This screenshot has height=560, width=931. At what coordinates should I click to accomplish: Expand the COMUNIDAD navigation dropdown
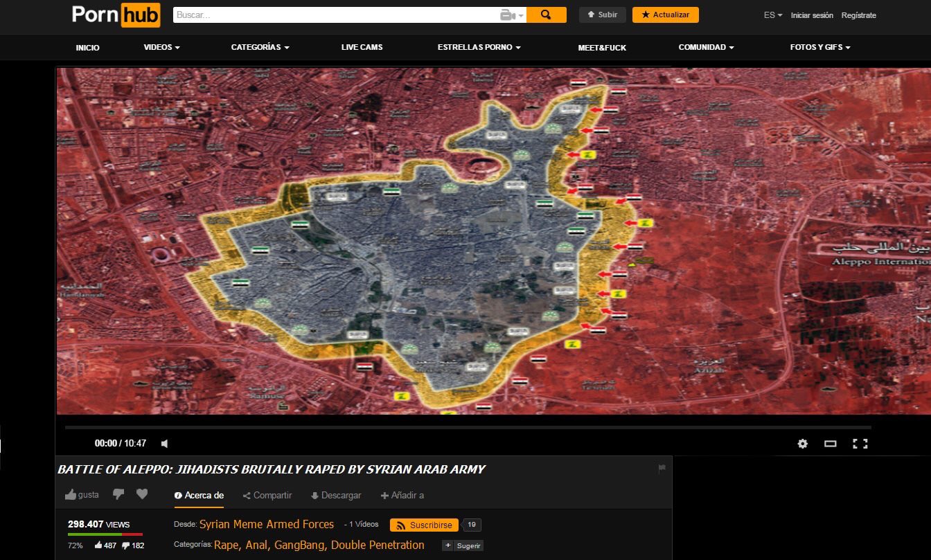[706, 47]
